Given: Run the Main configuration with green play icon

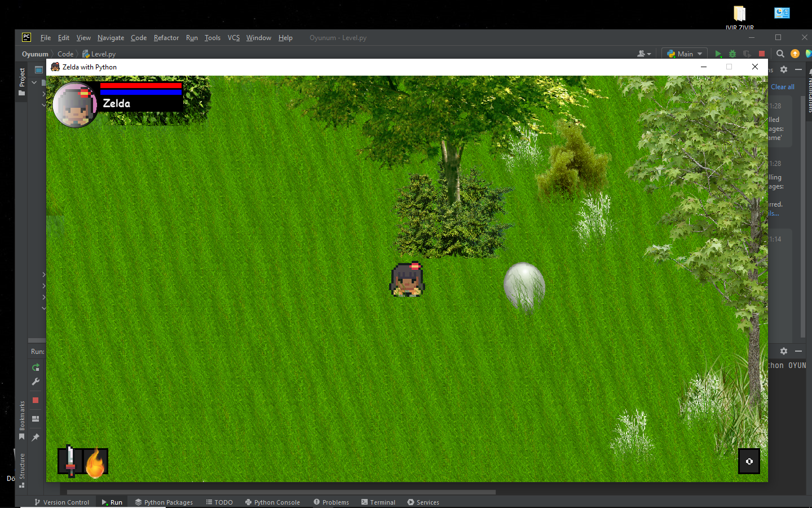Looking at the screenshot, I should 718,54.
